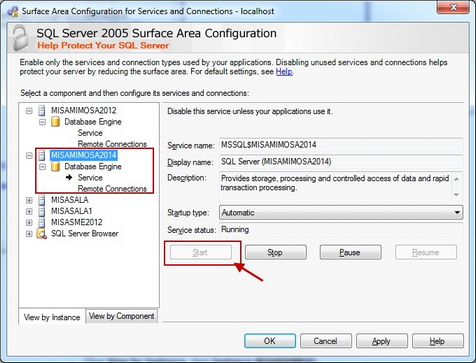Click the title bar application icon
This screenshot has width=476, height=363.
click(x=13, y=11)
